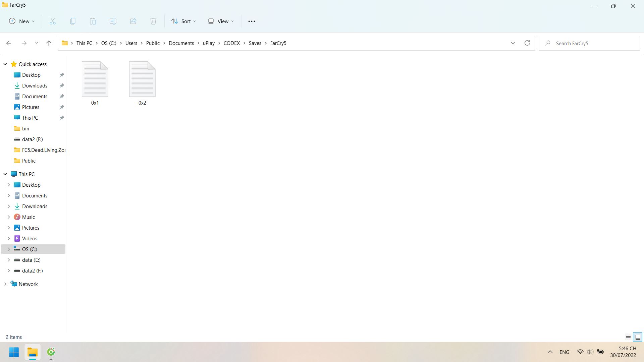Open the New item dropdown
The width and height of the screenshot is (644, 362).
click(22, 21)
